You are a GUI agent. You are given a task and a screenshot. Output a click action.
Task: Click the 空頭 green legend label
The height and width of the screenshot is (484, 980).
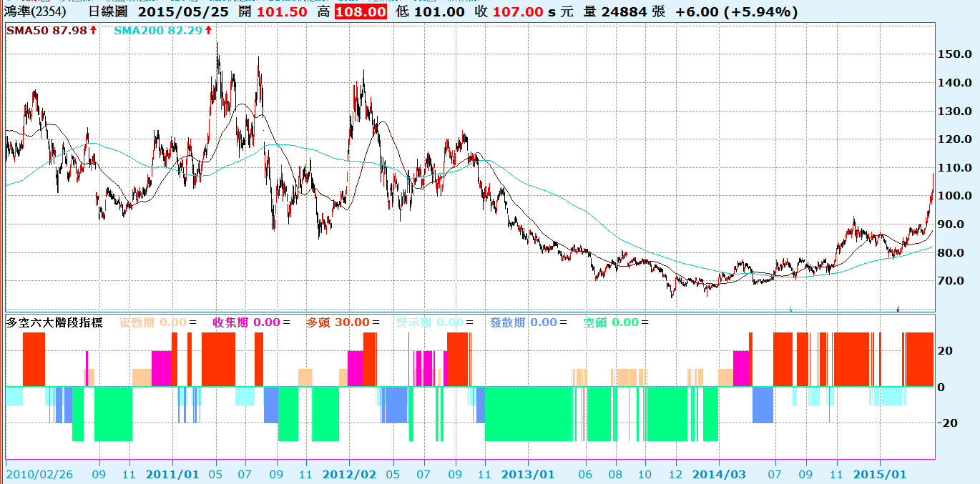click(594, 322)
